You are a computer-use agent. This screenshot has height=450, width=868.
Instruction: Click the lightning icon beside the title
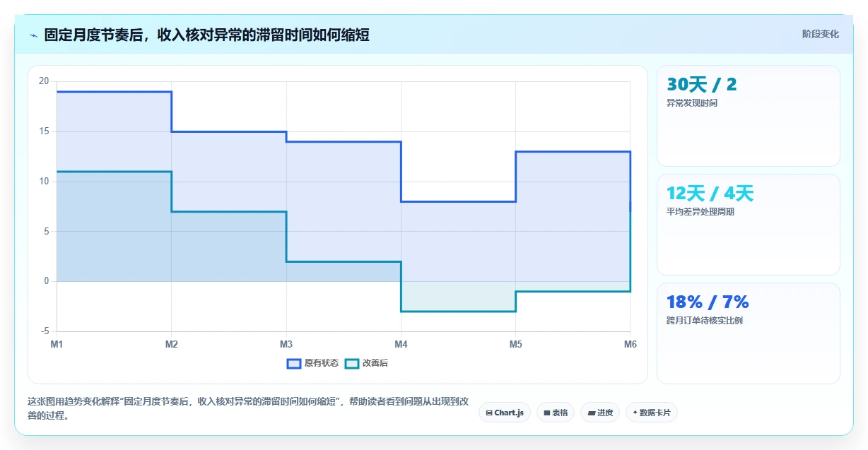click(x=34, y=35)
